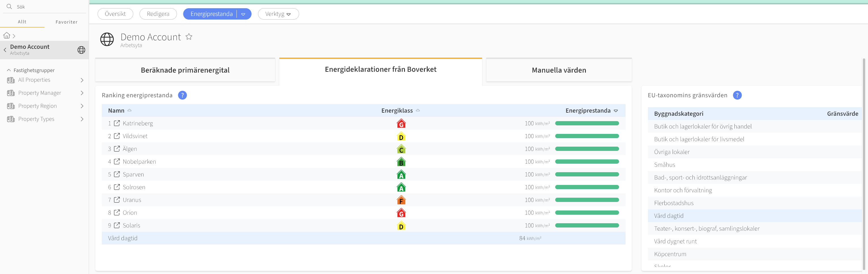Switch to Manuella värden tab

(559, 70)
